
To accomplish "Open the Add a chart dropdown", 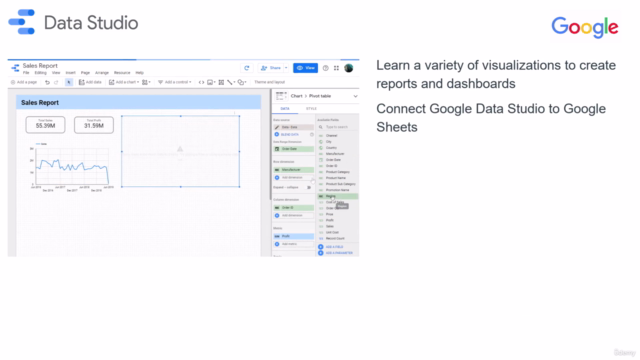I will [x=124, y=82].
